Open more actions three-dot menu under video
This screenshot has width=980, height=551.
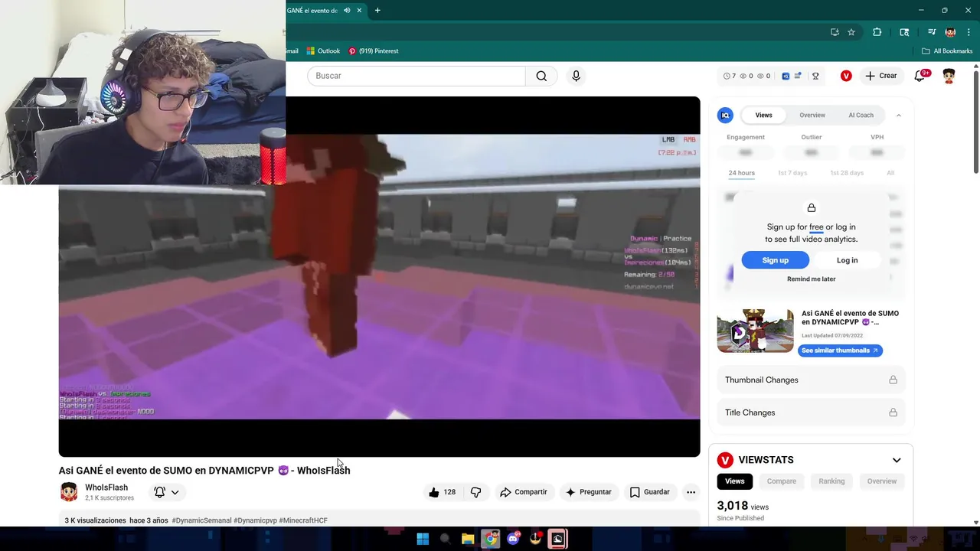691,492
